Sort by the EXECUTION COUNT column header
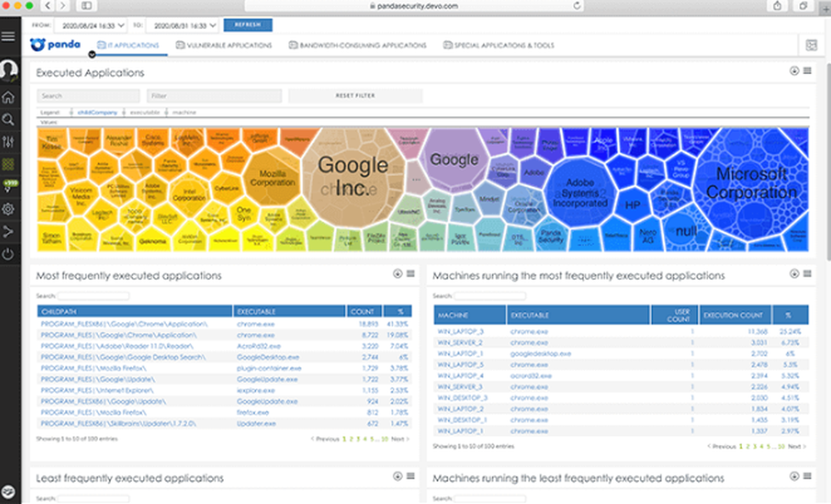The height and width of the screenshot is (504, 831). click(x=735, y=315)
